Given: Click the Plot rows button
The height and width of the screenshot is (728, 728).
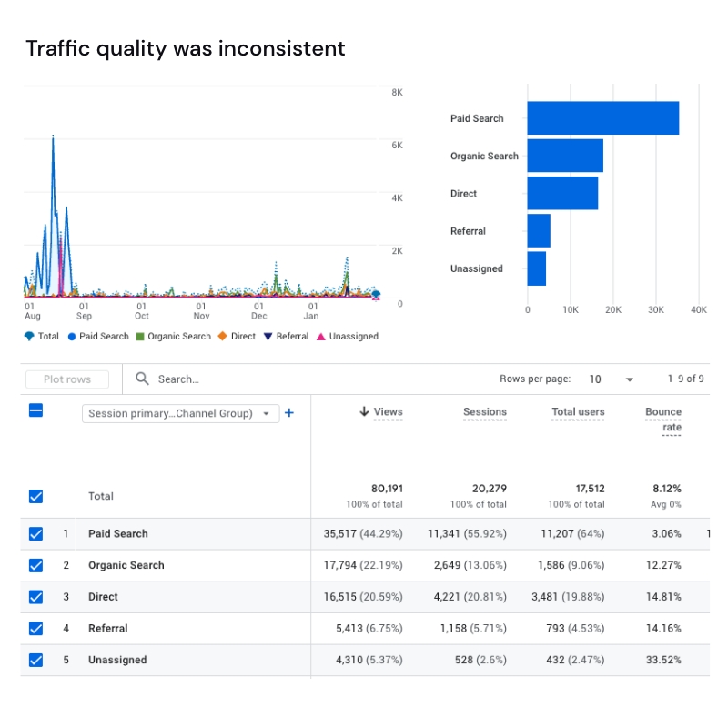Looking at the screenshot, I should [66, 379].
